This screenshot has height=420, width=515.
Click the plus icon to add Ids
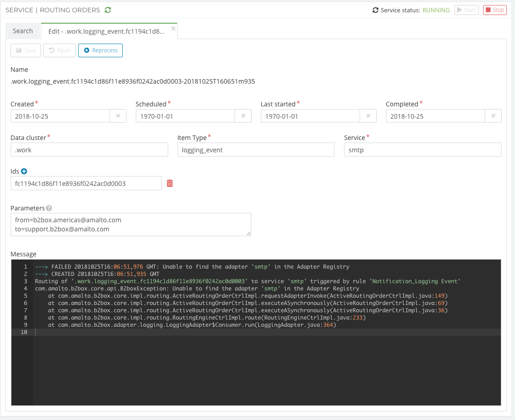(x=24, y=171)
